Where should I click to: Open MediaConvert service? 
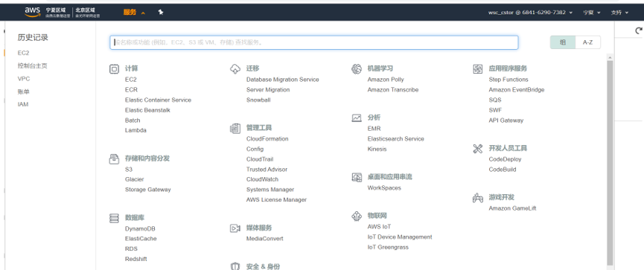click(x=265, y=239)
